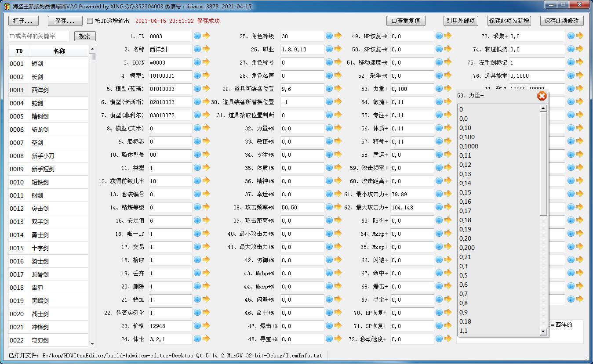593x364 pixels.
Task: Click the info icon next to HP恢复+% field
Action: 439,36
